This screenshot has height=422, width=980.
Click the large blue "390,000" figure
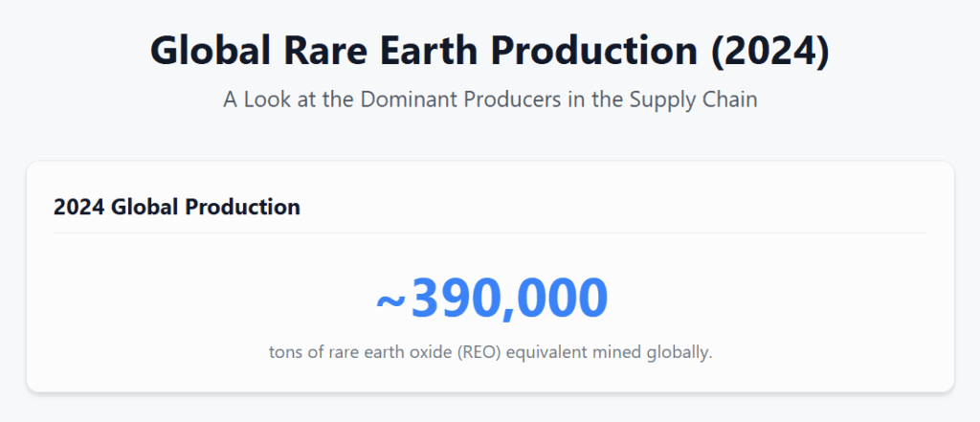(509, 298)
